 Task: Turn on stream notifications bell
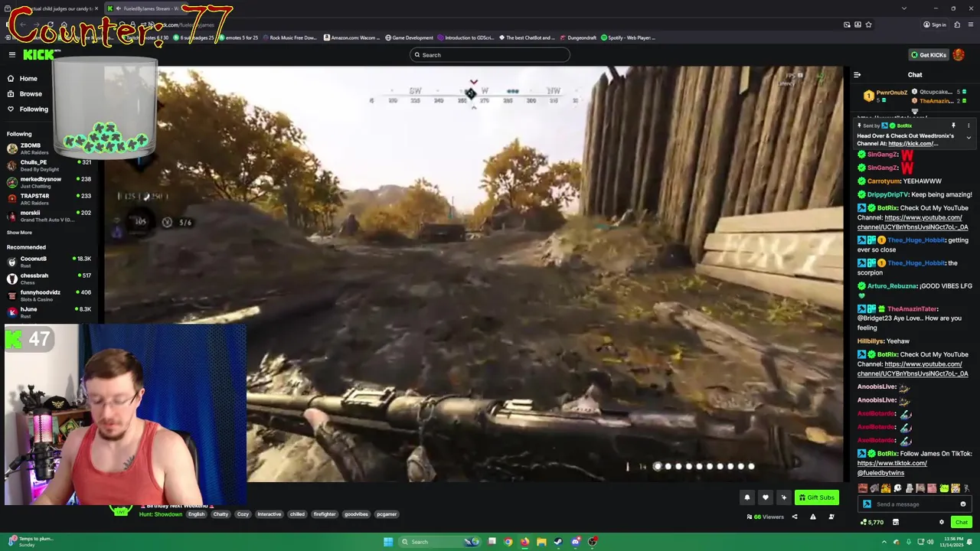[x=747, y=497]
